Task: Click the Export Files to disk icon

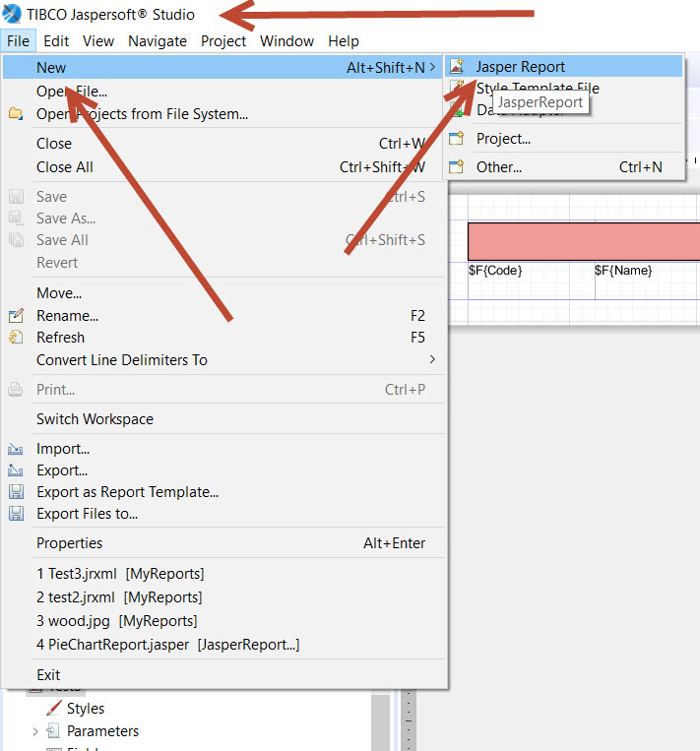Action: coord(16,514)
